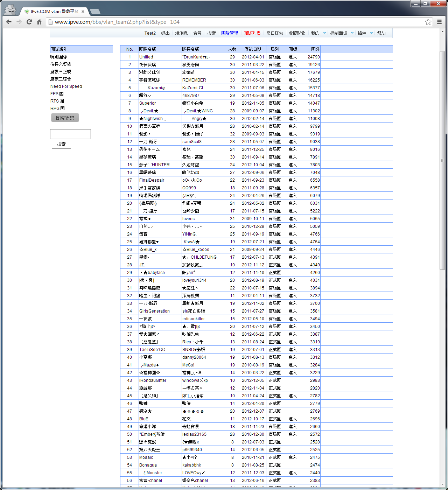Select the FPS團 category
448x490 pixels.
click(x=57, y=94)
